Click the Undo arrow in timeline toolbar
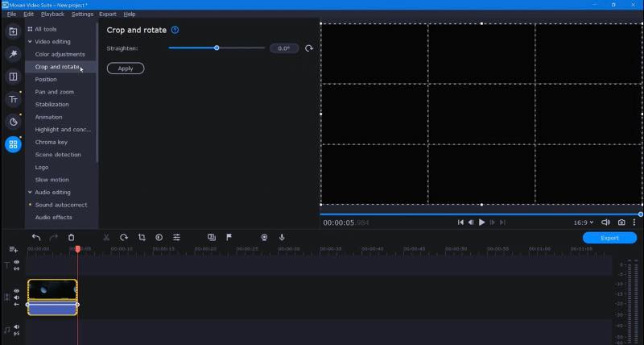The width and height of the screenshot is (644, 345). pos(36,238)
